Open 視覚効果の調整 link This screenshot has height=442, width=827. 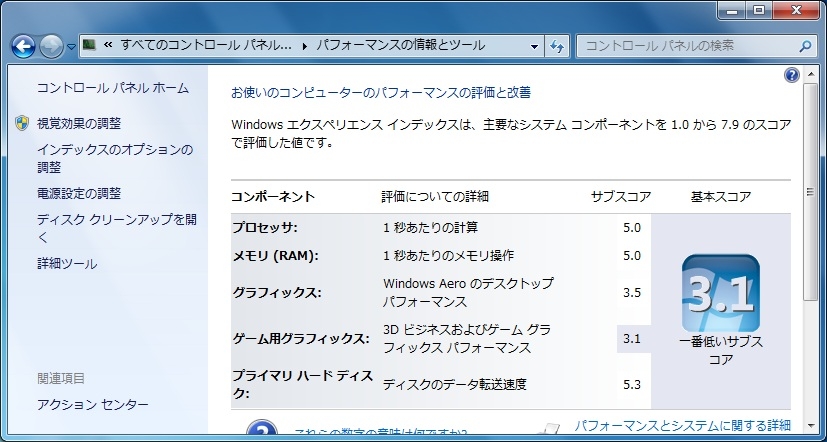click(79, 123)
